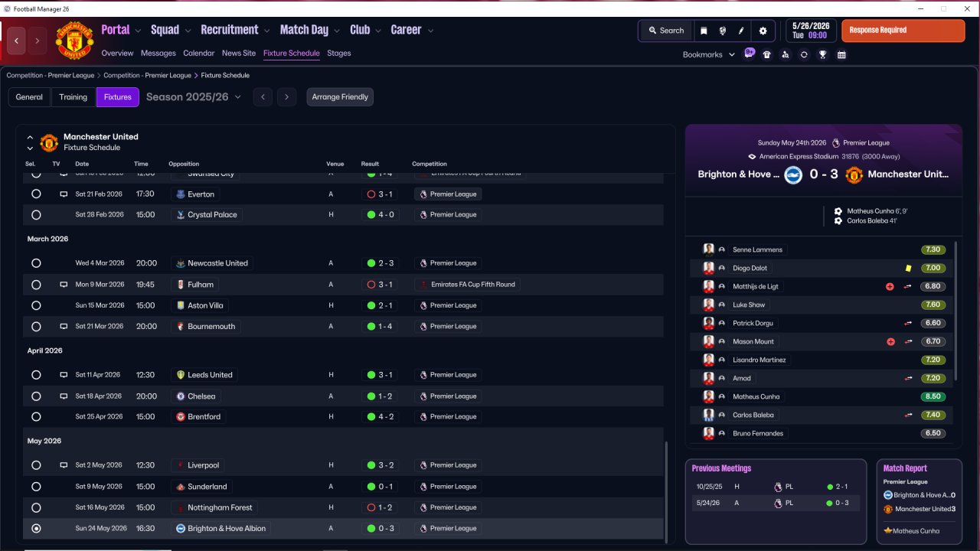Open the Season 2025/26 dropdown
Image resolution: width=980 pixels, height=551 pixels.
point(194,97)
